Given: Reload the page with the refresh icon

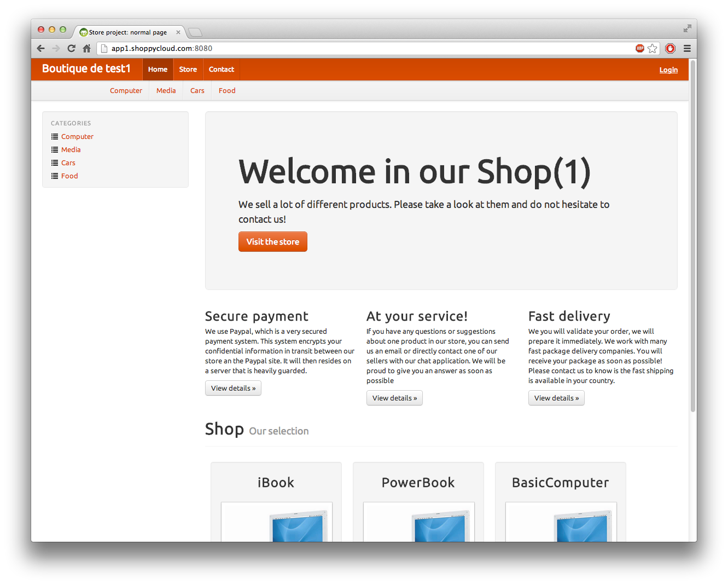Looking at the screenshot, I should point(71,48).
